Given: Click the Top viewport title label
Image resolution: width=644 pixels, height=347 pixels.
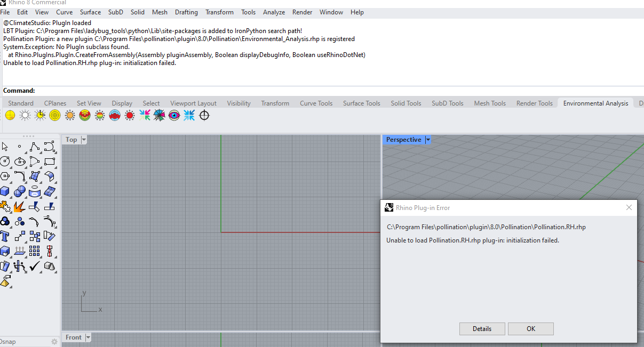Looking at the screenshot, I should pyautogui.click(x=71, y=140).
